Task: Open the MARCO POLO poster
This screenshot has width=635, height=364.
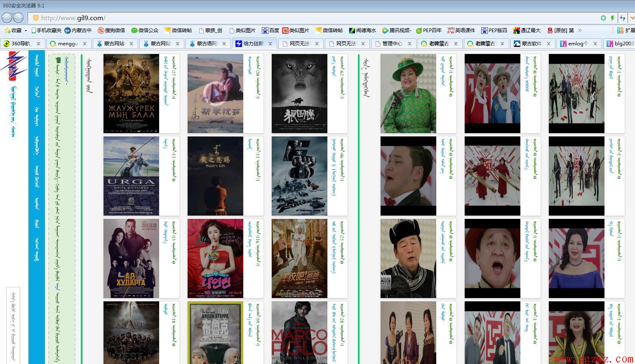Action: click(299, 333)
